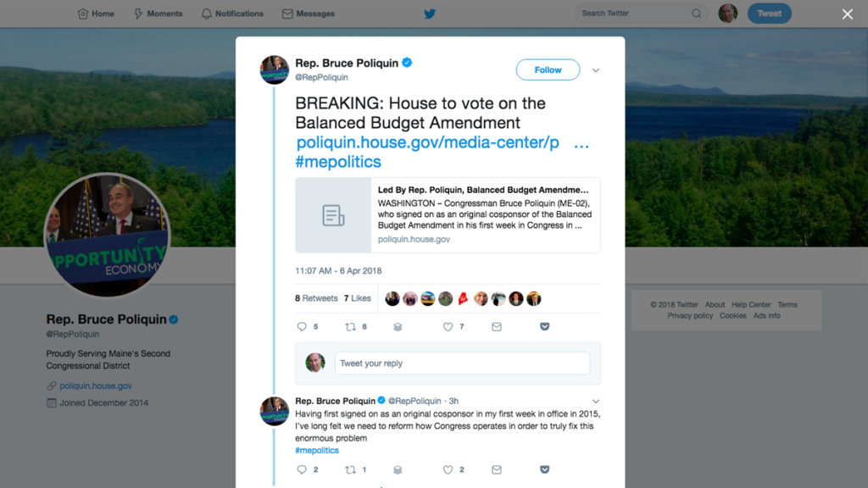Expand the second tweet options chevron

(x=596, y=401)
